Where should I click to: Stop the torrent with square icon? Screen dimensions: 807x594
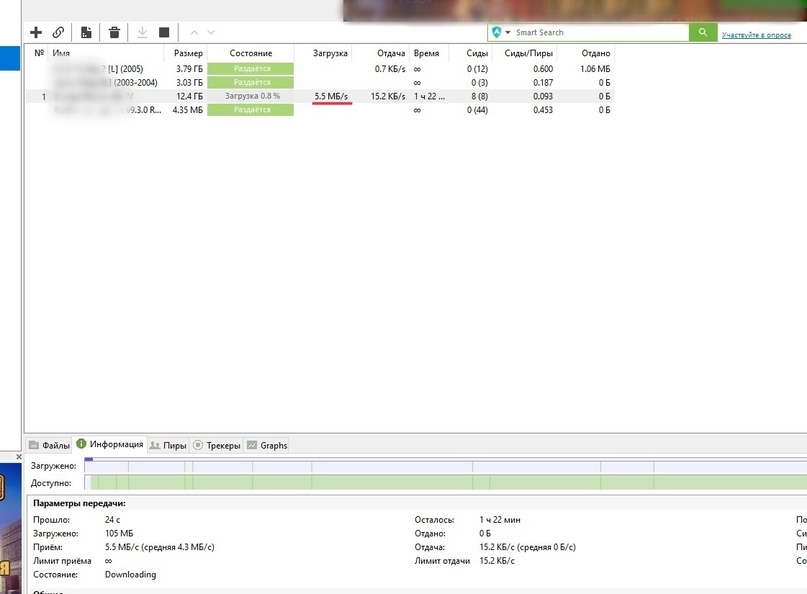(164, 32)
